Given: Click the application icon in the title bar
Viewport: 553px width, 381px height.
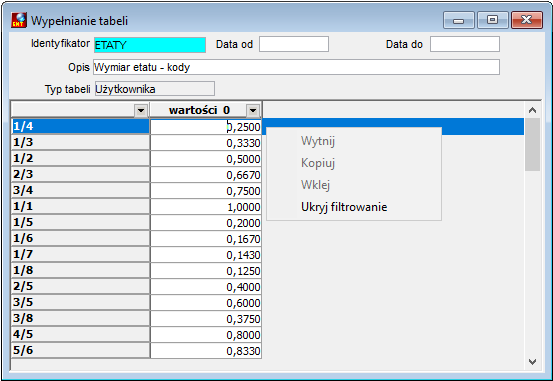Looking at the screenshot, I should click(19, 20).
